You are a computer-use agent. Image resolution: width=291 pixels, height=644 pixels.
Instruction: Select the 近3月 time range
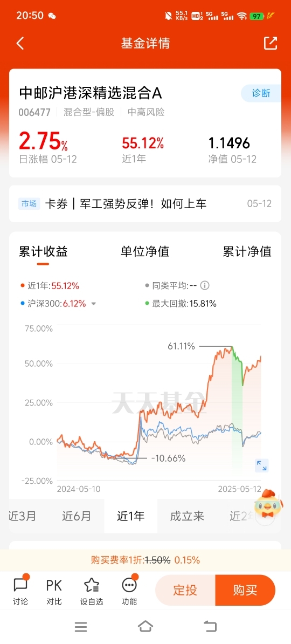pyautogui.click(x=23, y=516)
